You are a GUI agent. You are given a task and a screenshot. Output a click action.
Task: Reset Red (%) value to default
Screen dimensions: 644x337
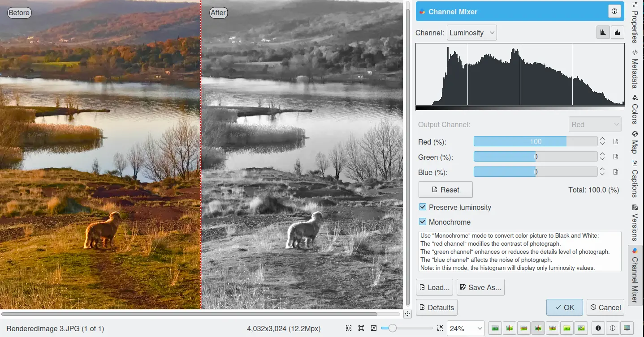tap(616, 142)
